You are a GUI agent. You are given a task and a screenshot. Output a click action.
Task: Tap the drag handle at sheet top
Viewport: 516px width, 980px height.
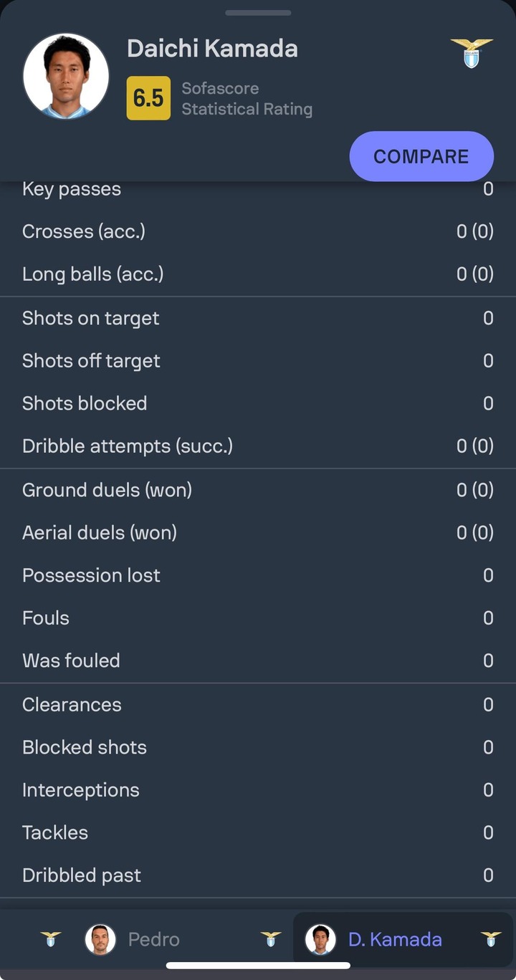tap(258, 13)
